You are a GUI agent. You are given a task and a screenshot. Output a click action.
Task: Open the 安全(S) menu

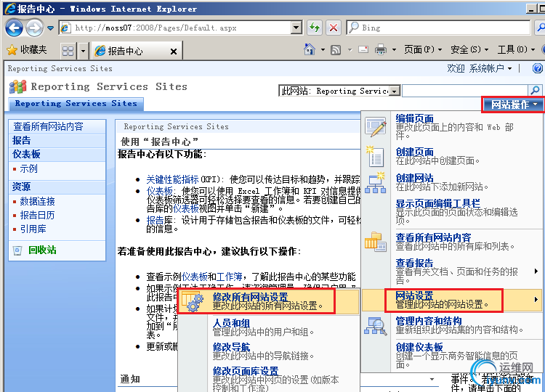tap(469, 49)
